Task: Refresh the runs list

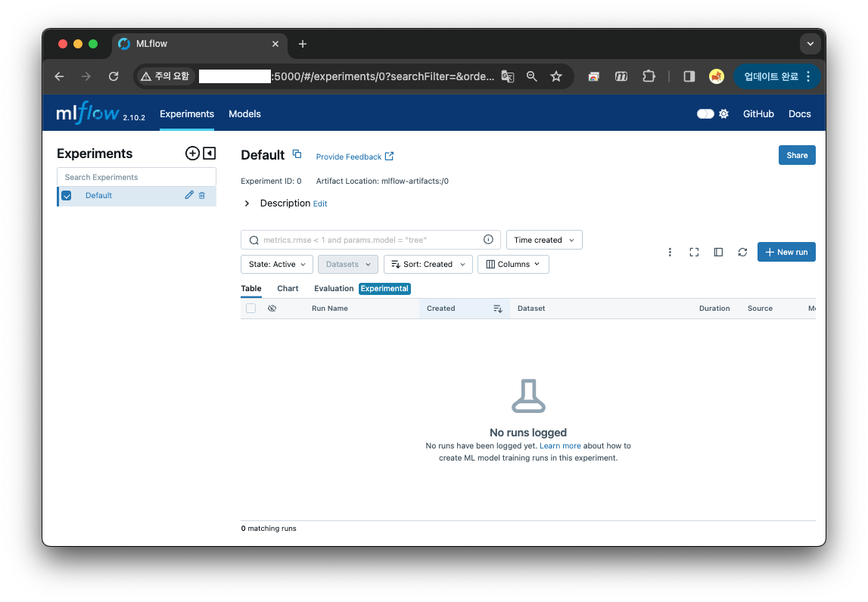Action: (743, 253)
